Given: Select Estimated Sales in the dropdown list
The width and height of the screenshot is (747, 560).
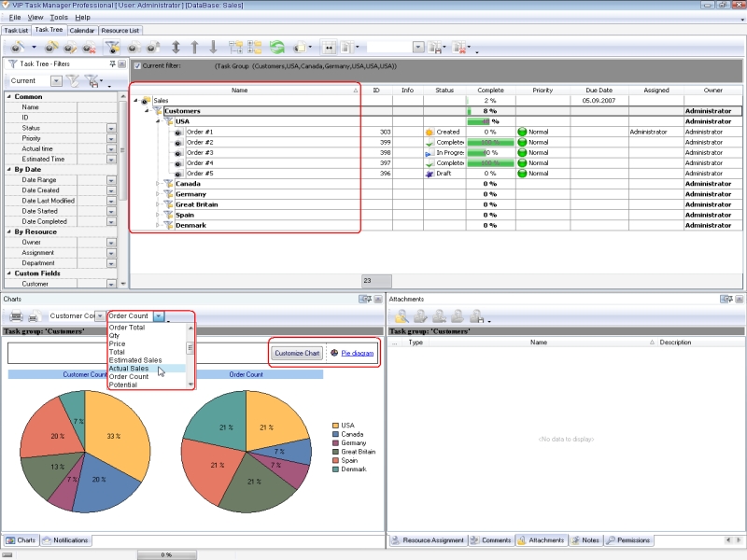Looking at the screenshot, I should [x=147, y=360].
